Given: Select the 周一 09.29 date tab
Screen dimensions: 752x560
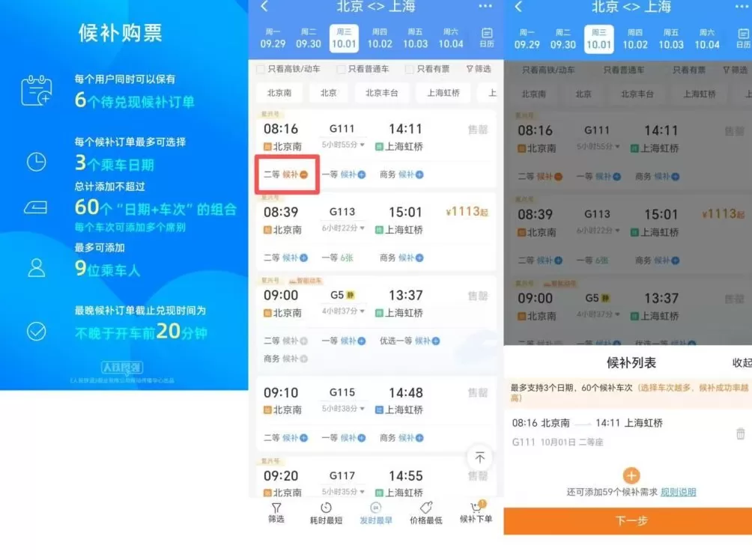Looking at the screenshot, I should [x=273, y=37].
